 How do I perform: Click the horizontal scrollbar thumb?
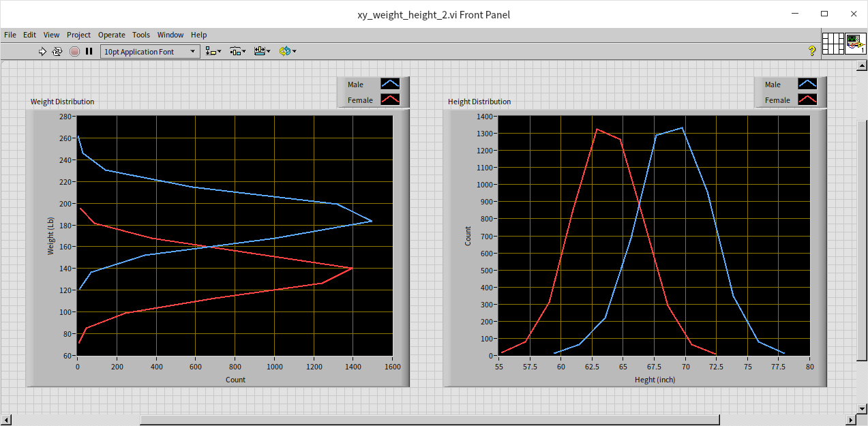[x=430, y=420]
